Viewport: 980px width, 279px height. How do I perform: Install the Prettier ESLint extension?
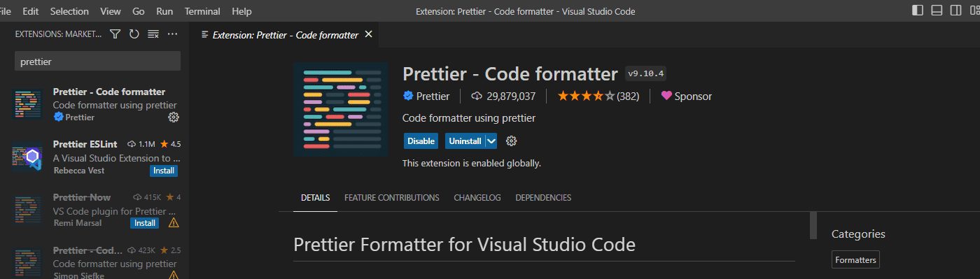164,171
